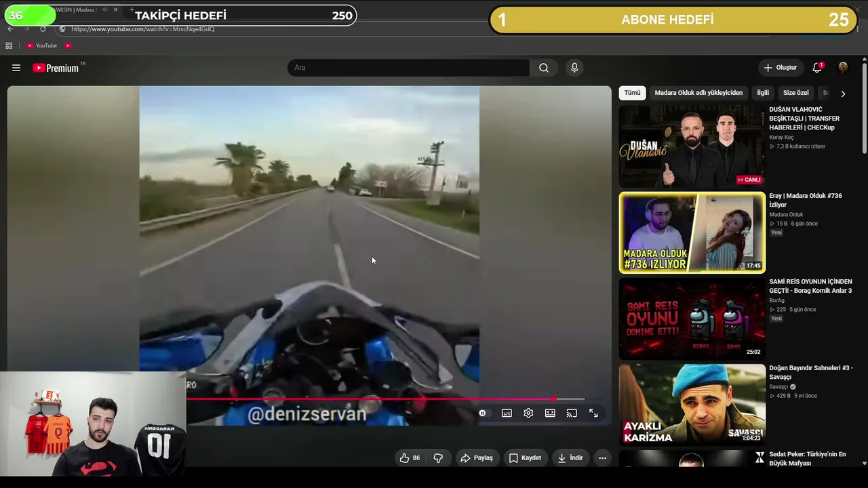
Task: Download the video with İndir
Action: [570, 458]
